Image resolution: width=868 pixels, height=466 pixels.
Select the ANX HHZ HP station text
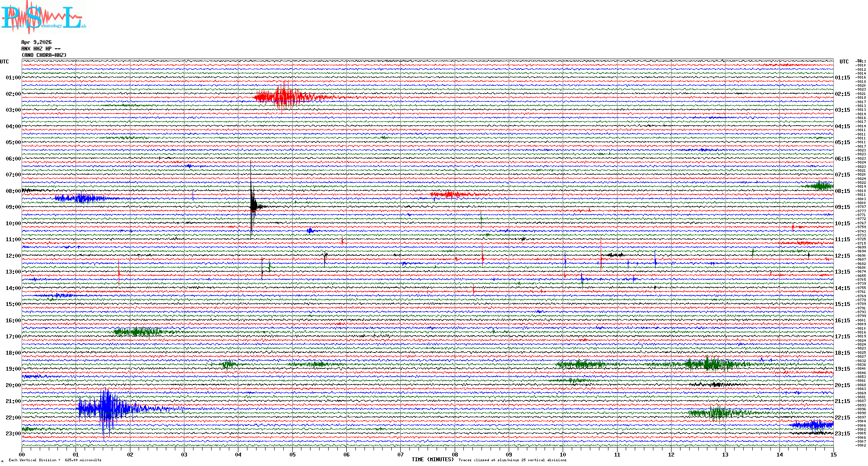(x=41, y=49)
